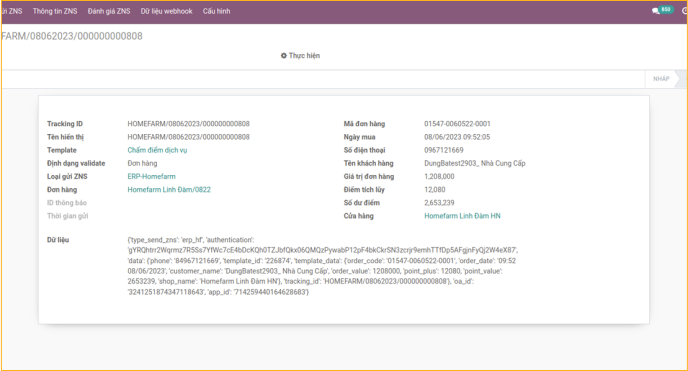Open the Chấm điểm dịch vụ template link
The width and height of the screenshot is (688, 371).
coord(157,150)
